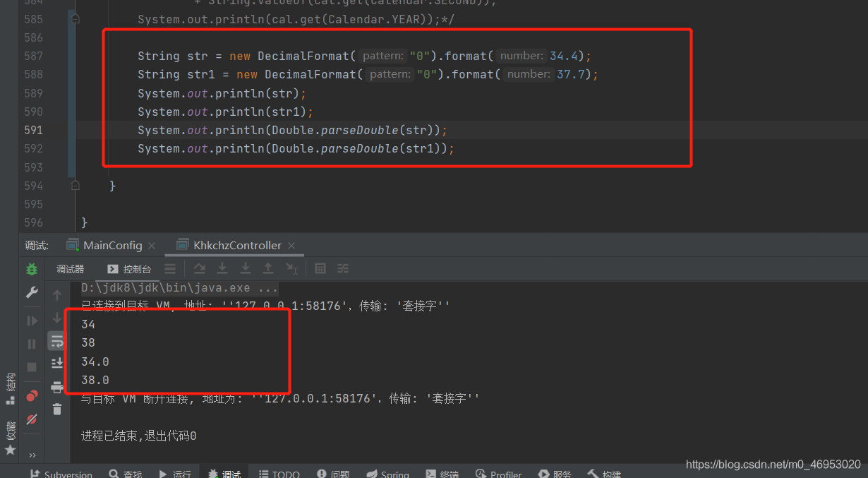Viewport: 868px width, 478px height.
Task: Click the Force Step Into icon
Action: [x=246, y=268]
